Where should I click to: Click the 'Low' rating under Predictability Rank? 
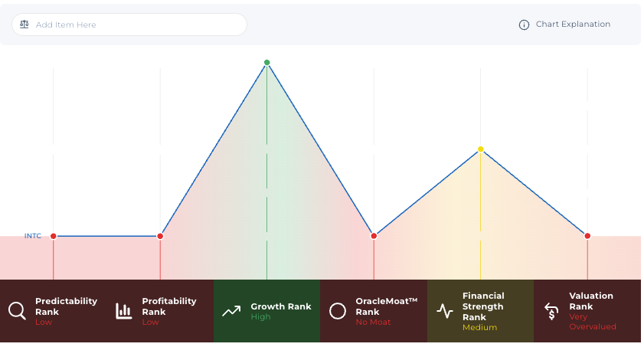pyautogui.click(x=44, y=322)
